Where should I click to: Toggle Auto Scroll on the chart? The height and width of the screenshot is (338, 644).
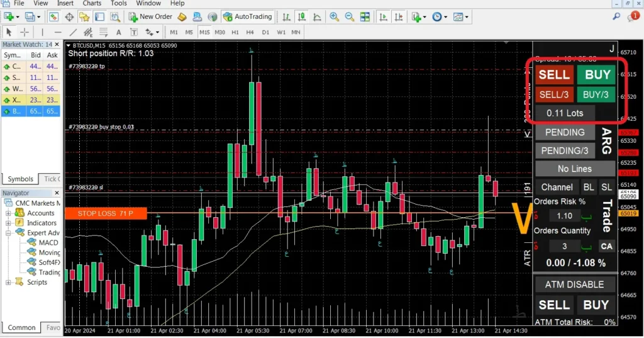pos(383,17)
